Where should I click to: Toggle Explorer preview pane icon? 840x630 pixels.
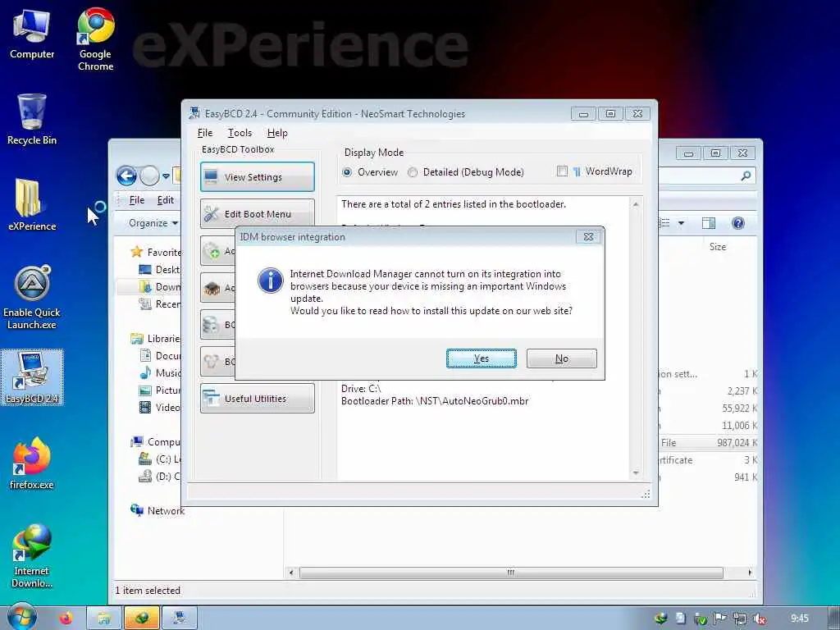tap(708, 223)
